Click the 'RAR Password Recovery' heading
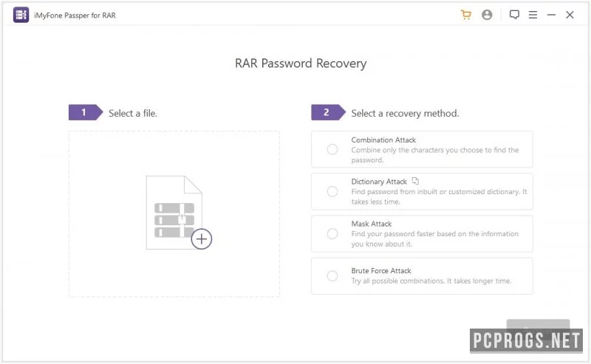The width and height of the screenshot is (591, 364). click(x=301, y=63)
